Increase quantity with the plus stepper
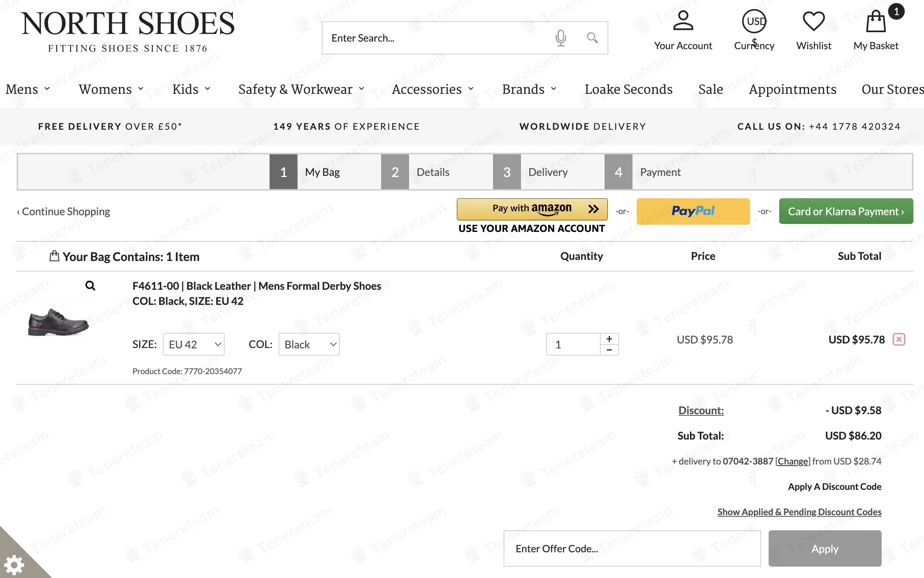 tap(609, 338)
